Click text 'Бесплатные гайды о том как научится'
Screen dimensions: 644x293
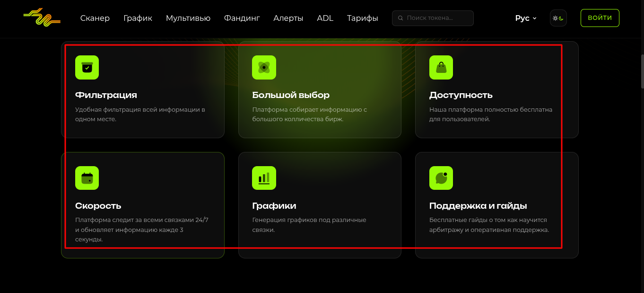[x=488, y=220]
